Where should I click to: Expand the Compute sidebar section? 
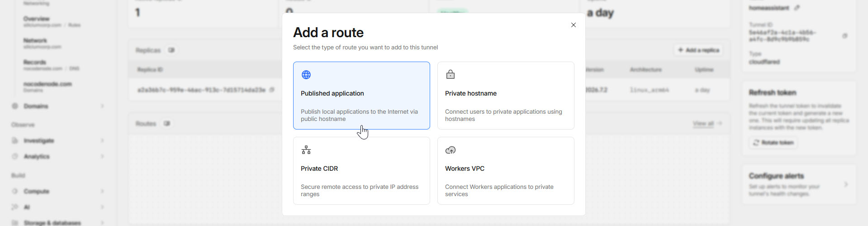coord(102,191)
